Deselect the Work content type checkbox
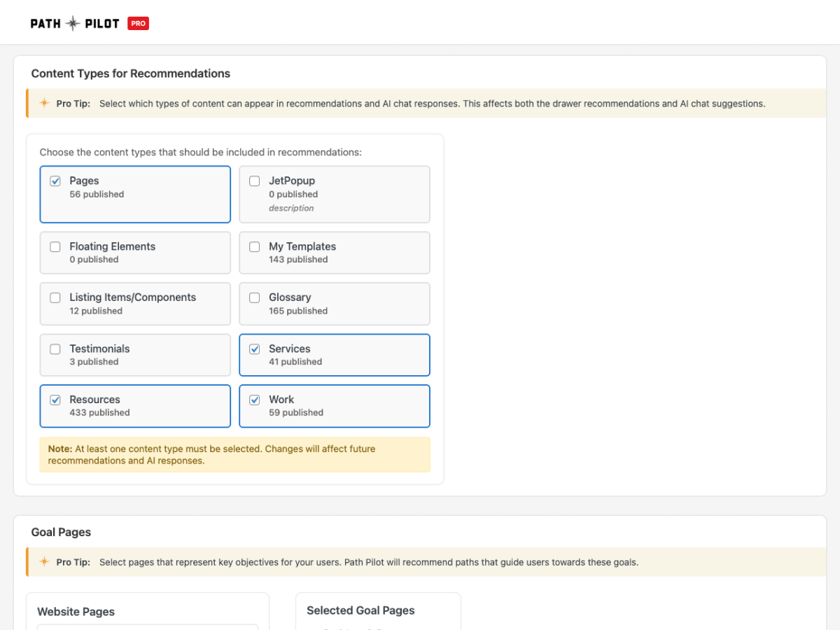The height and width of the screenshot is (630, 840). (x=255, y=400)
